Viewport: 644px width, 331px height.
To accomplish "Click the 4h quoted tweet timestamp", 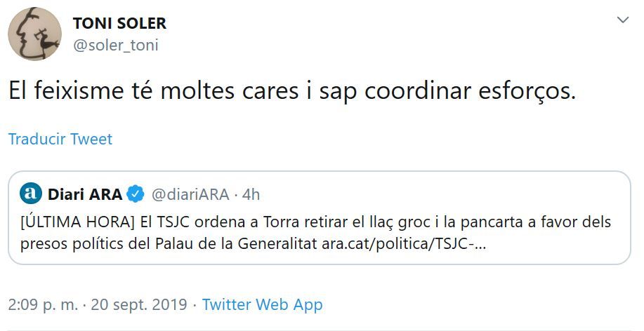I will (251, 194).
